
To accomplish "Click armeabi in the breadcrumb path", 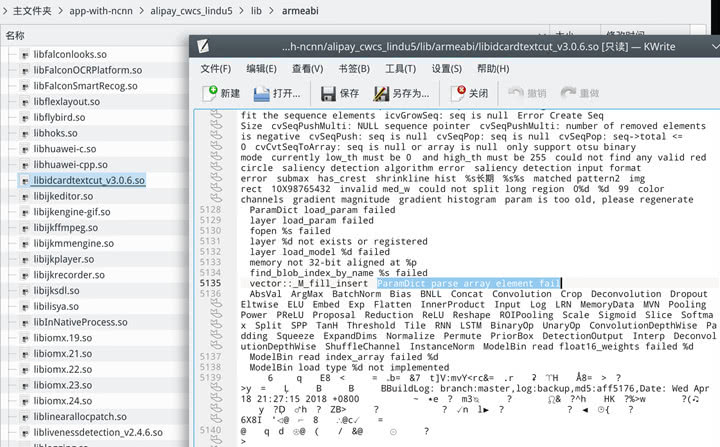I will 300,11.
